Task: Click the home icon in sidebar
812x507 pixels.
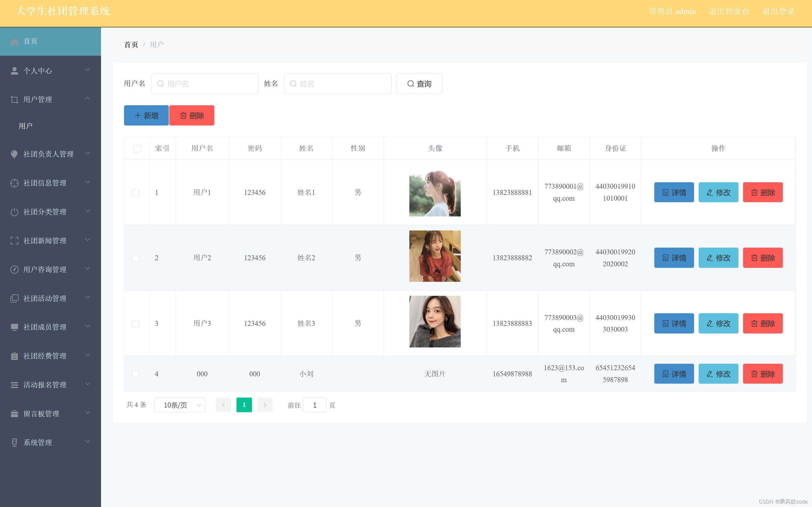Action: 14,42
